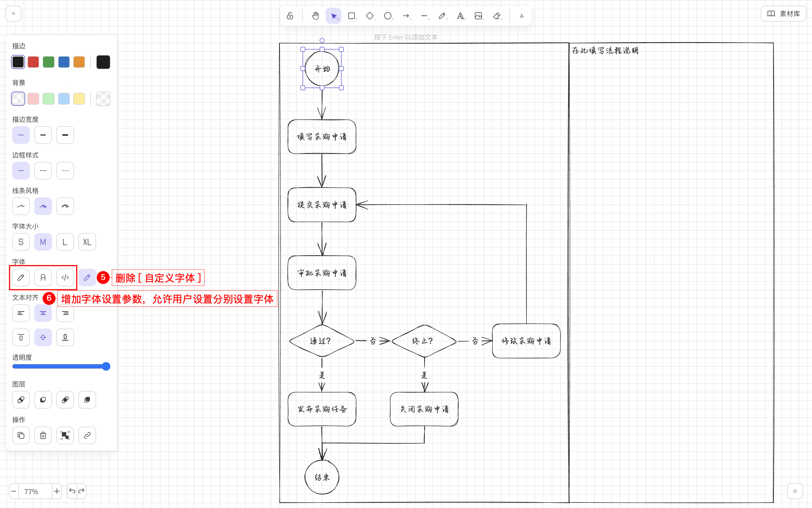The height and width of the screenshot is (508, 812).
Task: Select the Diamond shape tool
Action: click(370, 16)
